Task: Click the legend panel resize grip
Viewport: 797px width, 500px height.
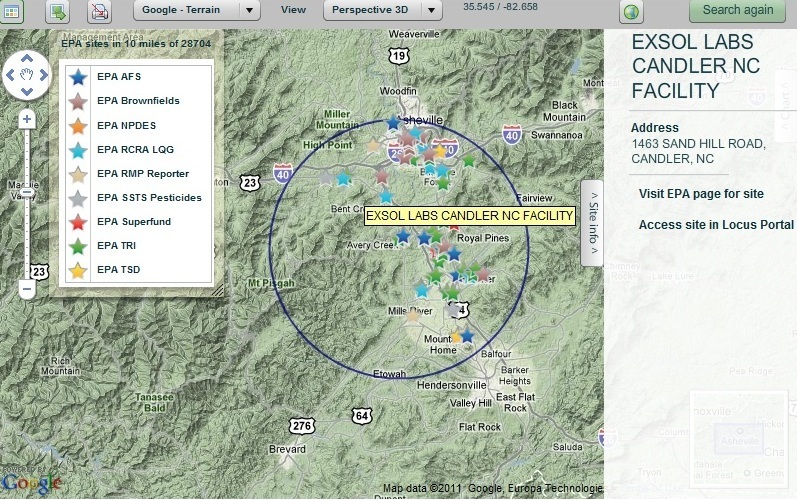Action: point(218,291)
